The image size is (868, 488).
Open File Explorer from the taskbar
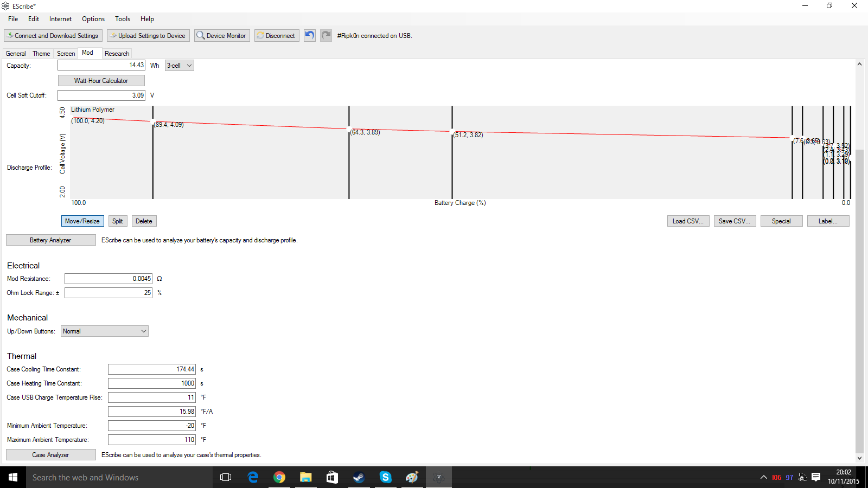coord(306,477)
